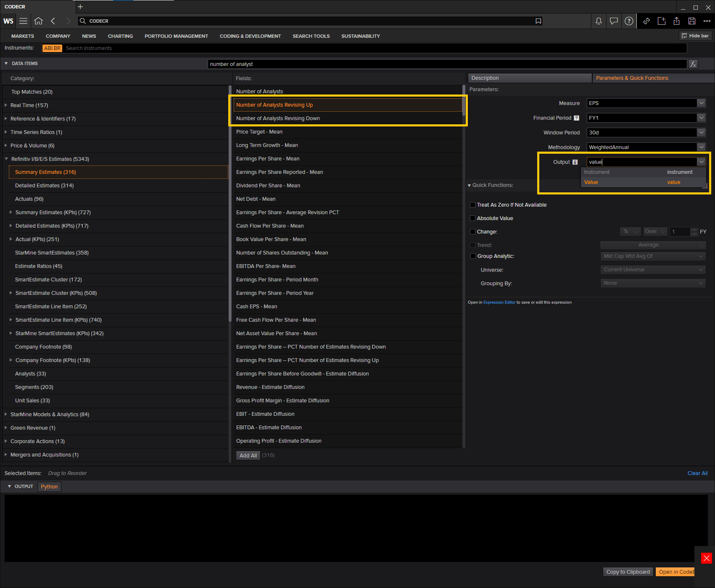Collapse the OUTPUT section
Viewport: 715px width, 588px height.
point(9,486)
